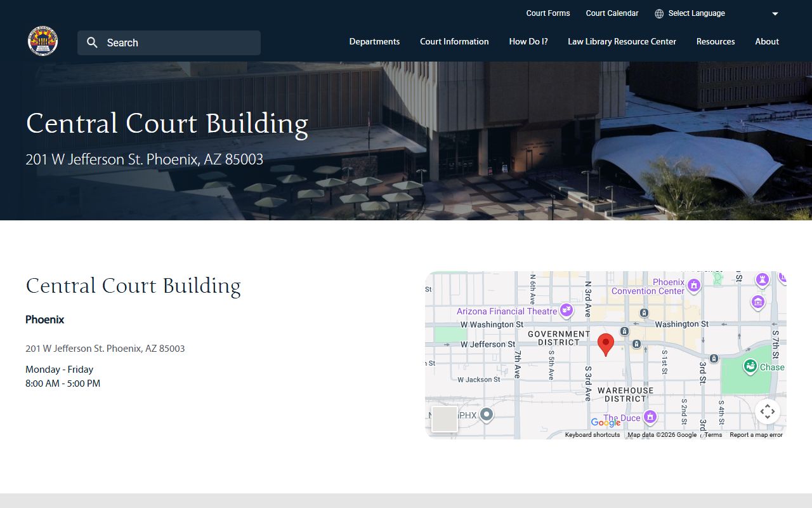This screenshot has height=508, width=812.
Task: Select The Duce map marker
Action: pyautogui.click(x=650, y=417)
